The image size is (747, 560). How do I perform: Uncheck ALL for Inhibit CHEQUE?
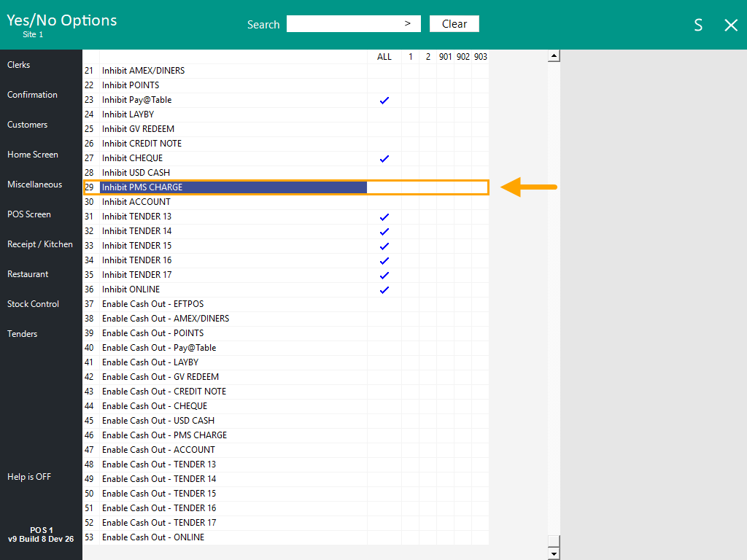[x=384, y=158]
